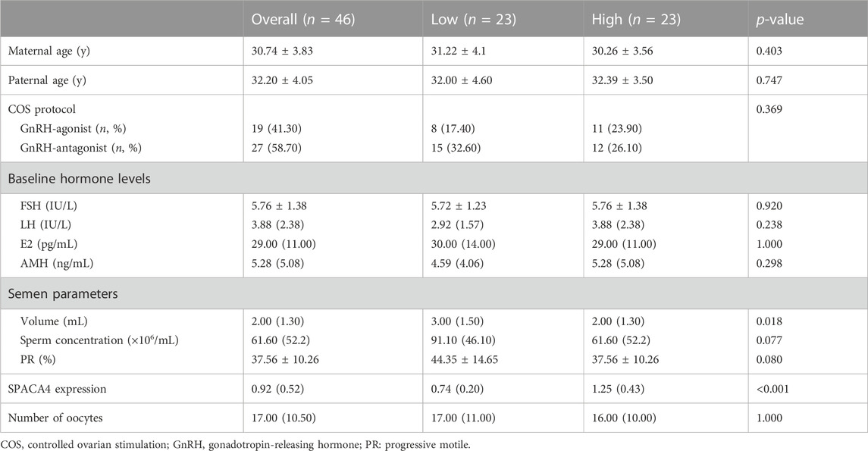Click the Overall (n = 46) column header
Screen dimensions: 868x451
tap(302, 20)
